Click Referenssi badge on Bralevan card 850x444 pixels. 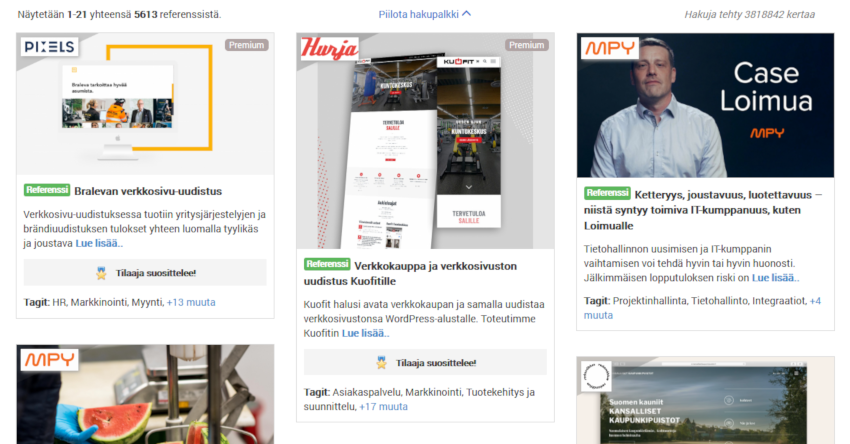pos(47,190)
